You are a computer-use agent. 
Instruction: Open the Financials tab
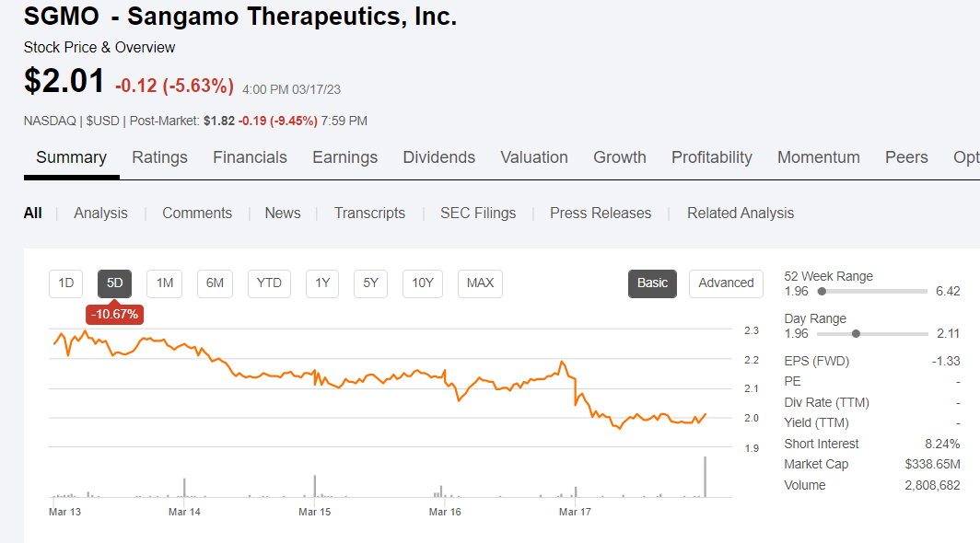click(x=250, y=157)
